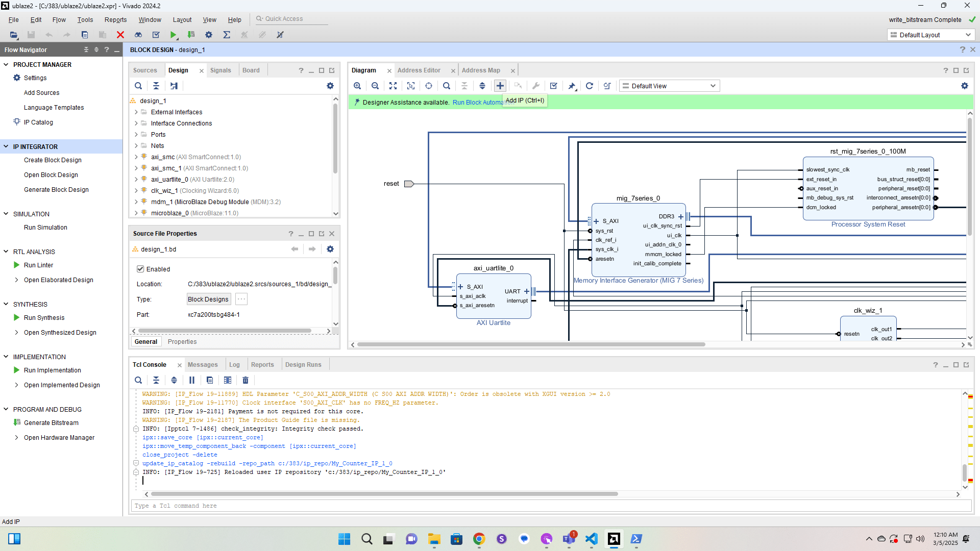
Task: Click the Add IP plus icon
Action: (x=500, y=86)
